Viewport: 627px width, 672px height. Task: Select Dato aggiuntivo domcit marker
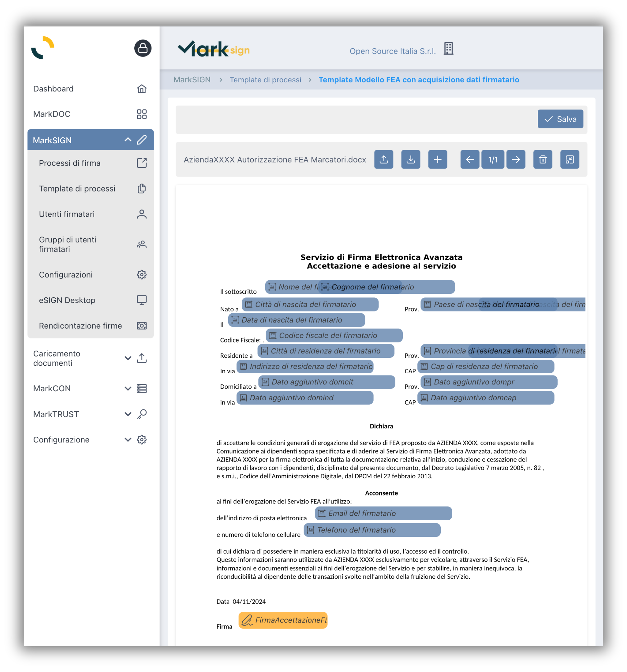click(x=327, y=382)
